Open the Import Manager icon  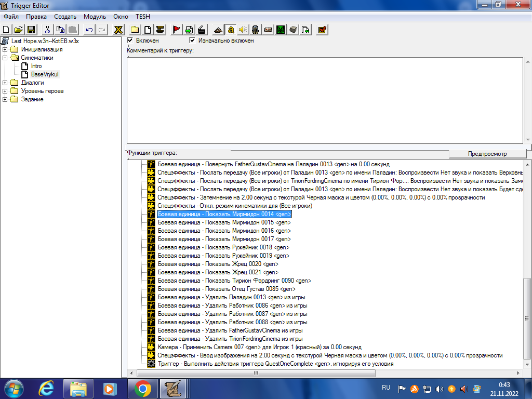tap(305, 30)
